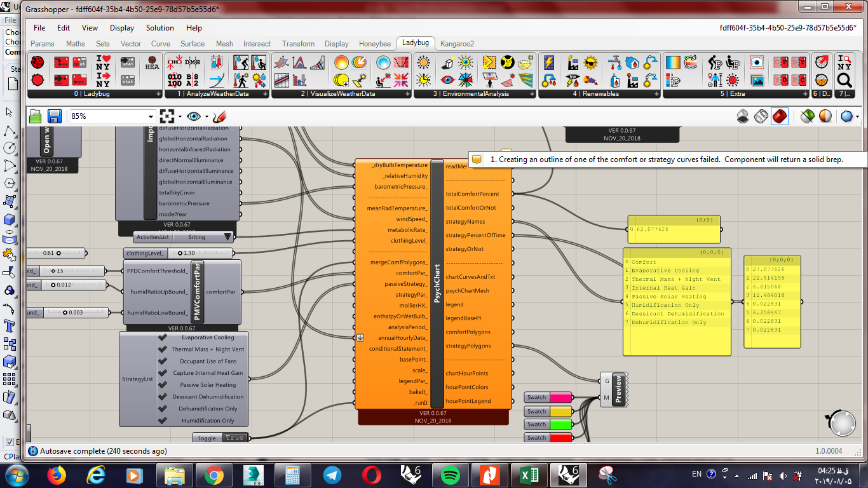Open the Solution menu
The image size is (868, 488).
(x=159, y=28)
